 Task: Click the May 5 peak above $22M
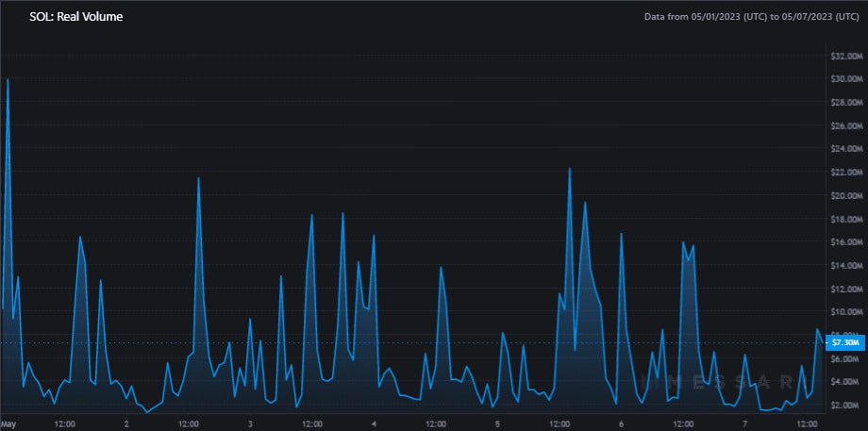tap(570, 168)
